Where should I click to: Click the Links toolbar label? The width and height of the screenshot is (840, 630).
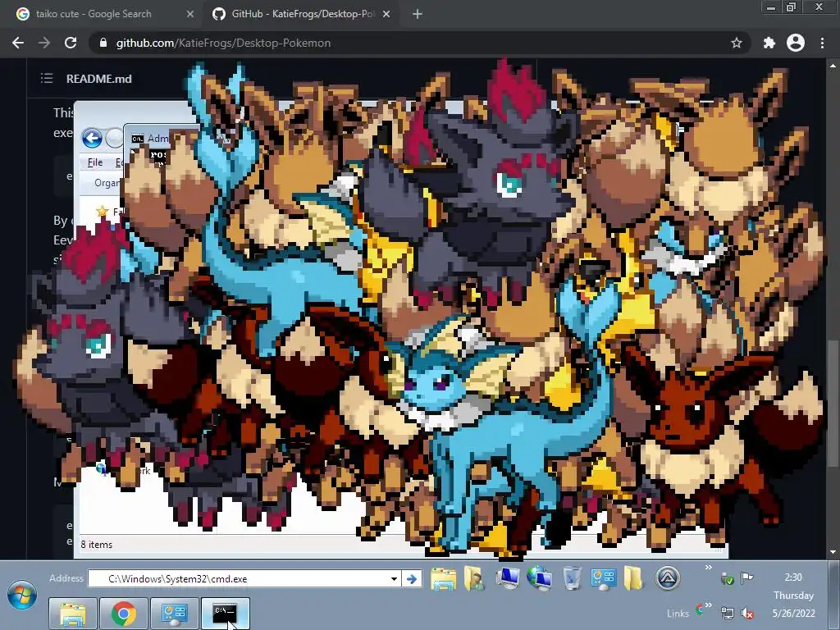[678, 614]
